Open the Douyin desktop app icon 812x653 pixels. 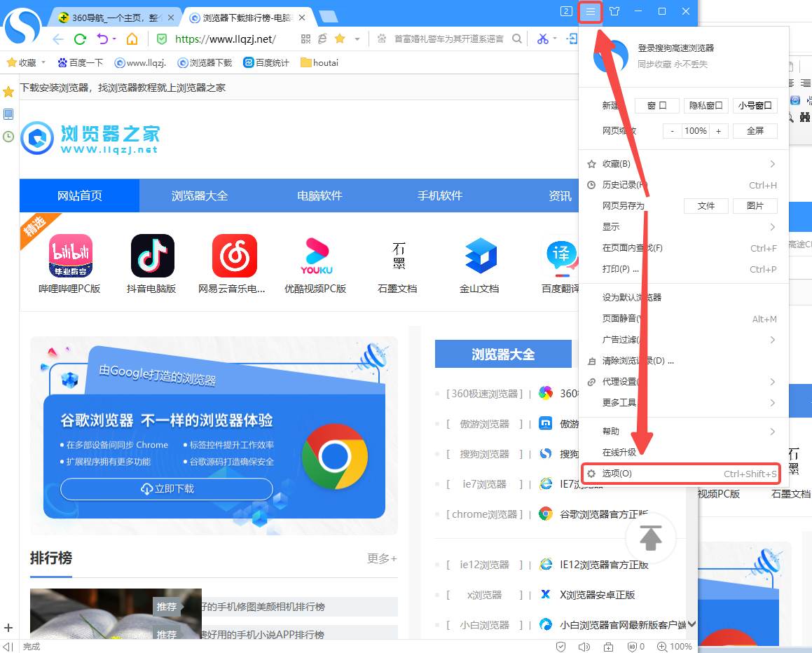152,256
